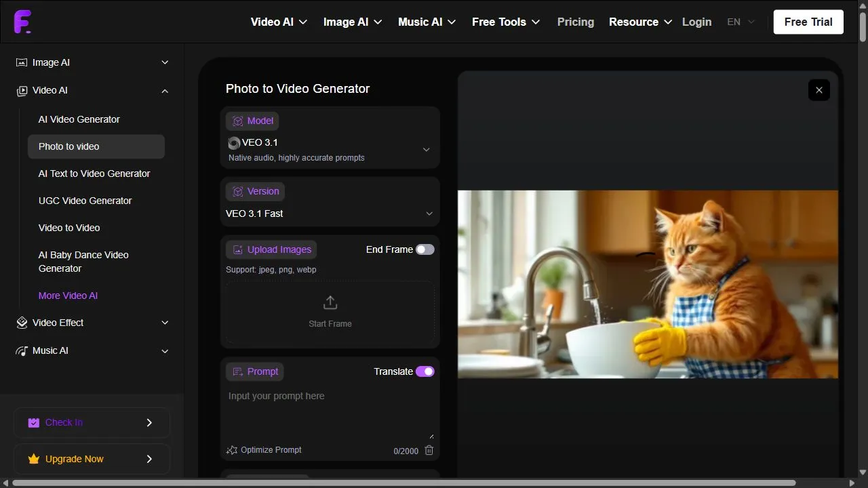This screenshot has height=488, width=868.
Task: Open the VEO 3.1 model dropdown
Action: (x=330, y=149)
